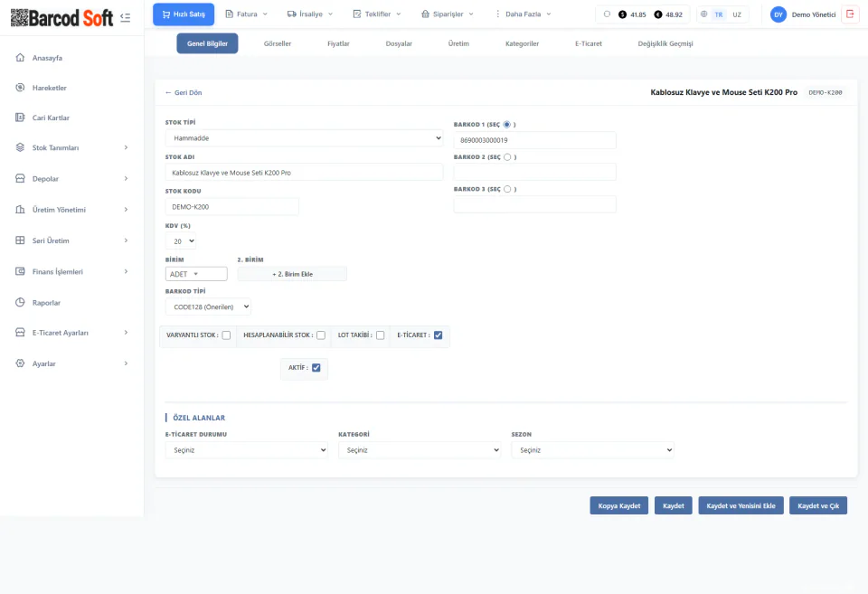The image size is (868, 594).
Task: Enable the Hesaplanabilir Stok checkbox
Action: click(x=320, y=335)
